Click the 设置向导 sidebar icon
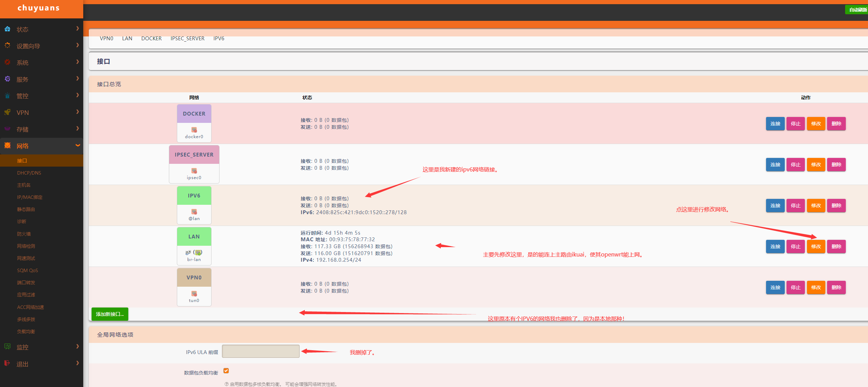The height and width of the screenshot is (387, 868). pyautogui.click(x=7, y=45)
